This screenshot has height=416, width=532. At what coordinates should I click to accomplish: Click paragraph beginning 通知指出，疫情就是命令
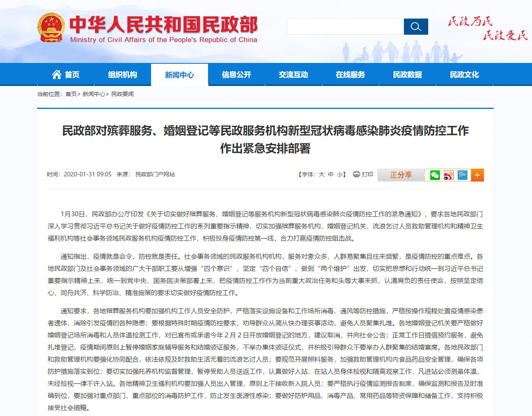coord(265,274)
